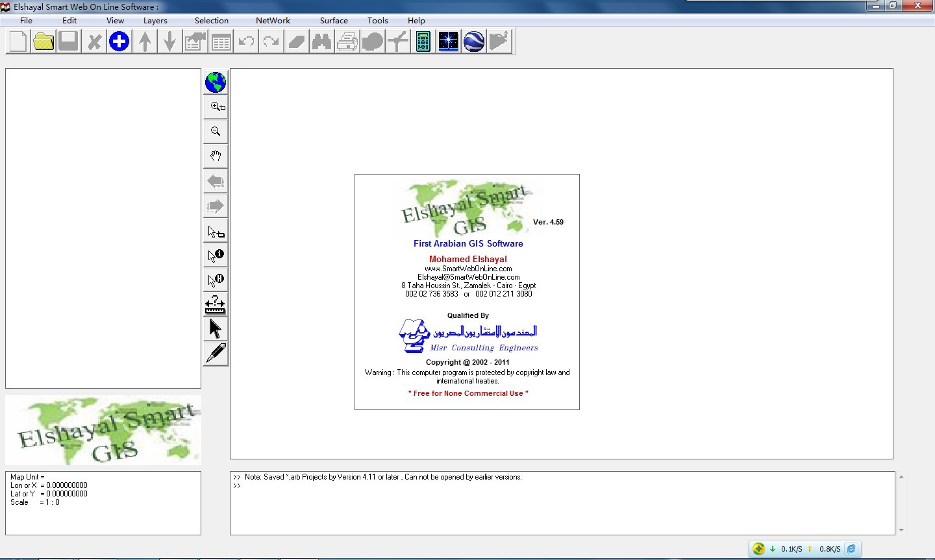935x560 pixels.
Task: Select the identify info cursor tool
Action: [x=216, y=255]
